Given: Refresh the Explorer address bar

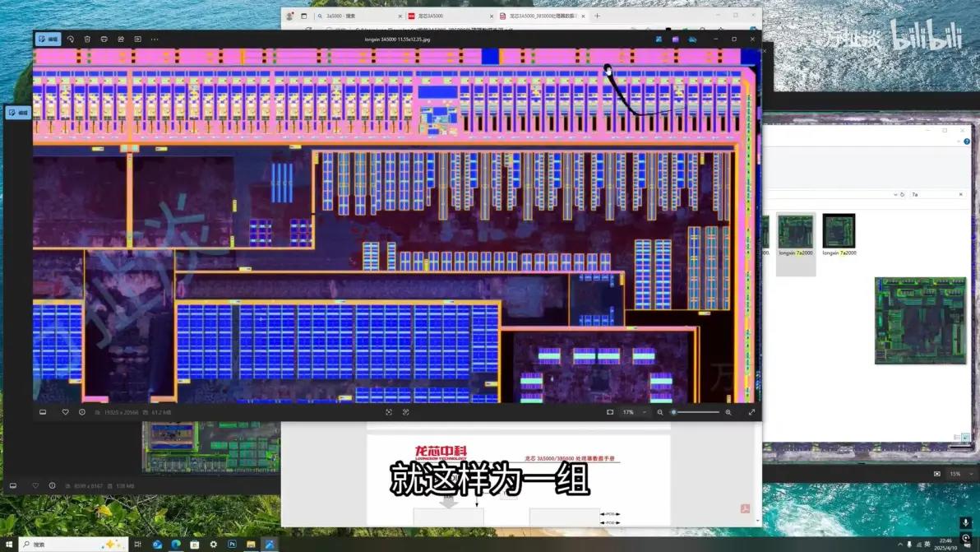Looking at the screenshot, I should click(902, 194).
